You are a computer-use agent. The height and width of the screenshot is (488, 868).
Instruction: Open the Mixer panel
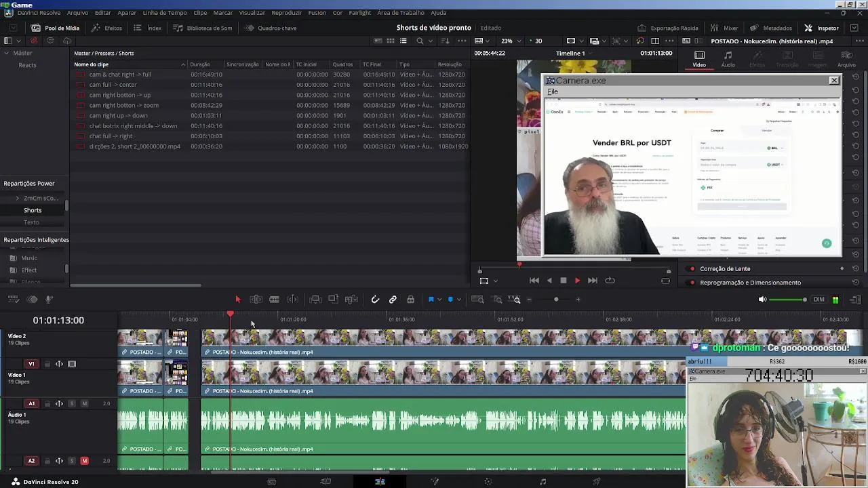click(x=724, y=28)
